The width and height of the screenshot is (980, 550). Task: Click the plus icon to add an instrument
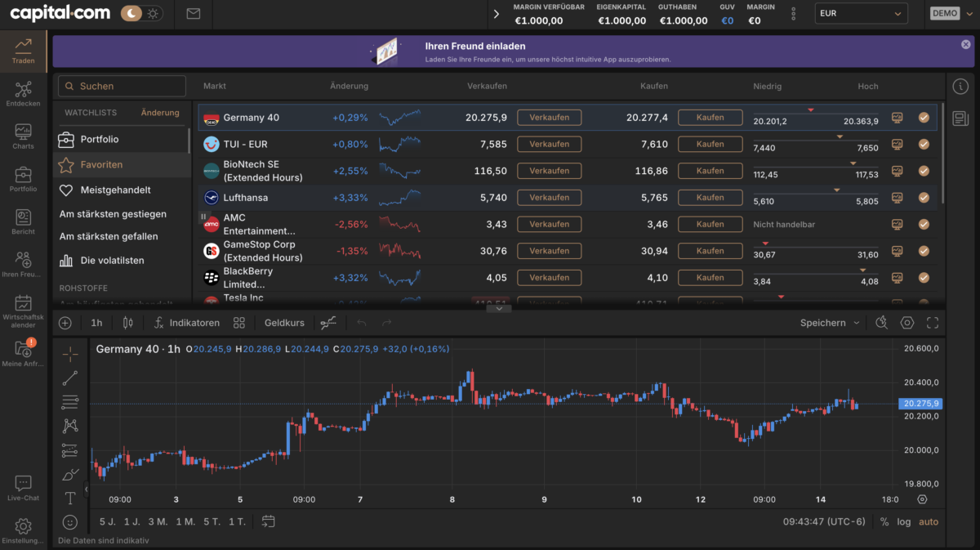[x=65, y=322]
